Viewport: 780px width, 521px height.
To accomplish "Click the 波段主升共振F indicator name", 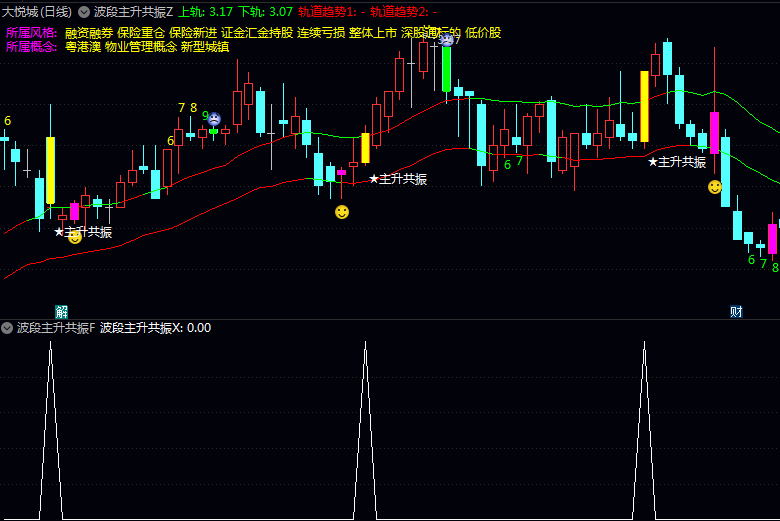I will pos(56,328).
